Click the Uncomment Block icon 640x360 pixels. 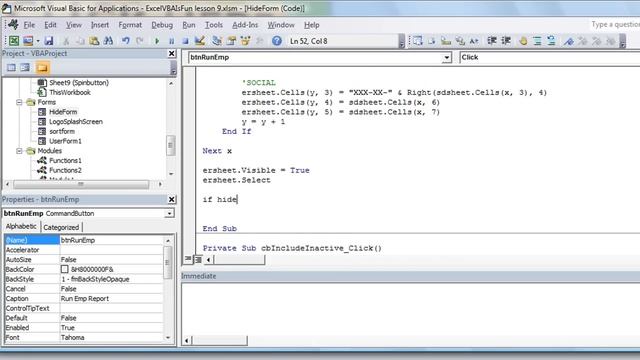(x=551, y=41)
